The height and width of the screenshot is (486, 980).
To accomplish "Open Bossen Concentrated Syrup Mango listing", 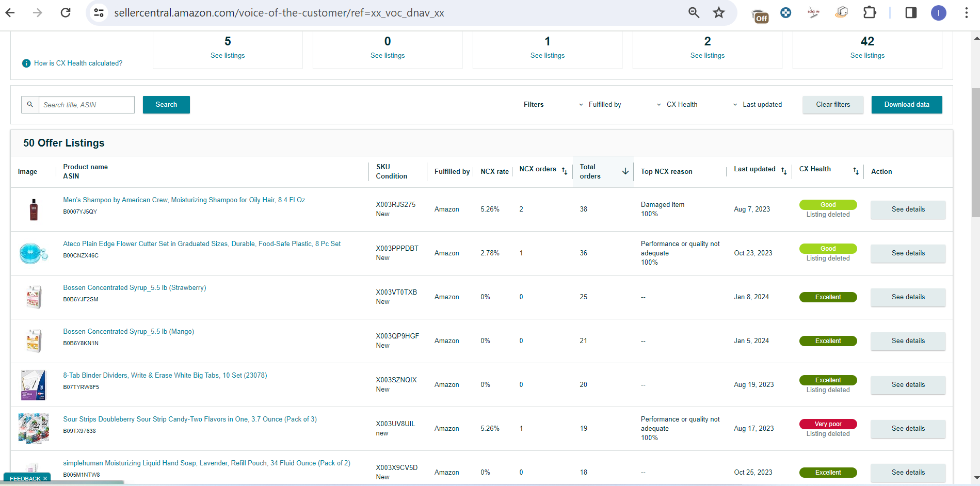I will point(128,332).
